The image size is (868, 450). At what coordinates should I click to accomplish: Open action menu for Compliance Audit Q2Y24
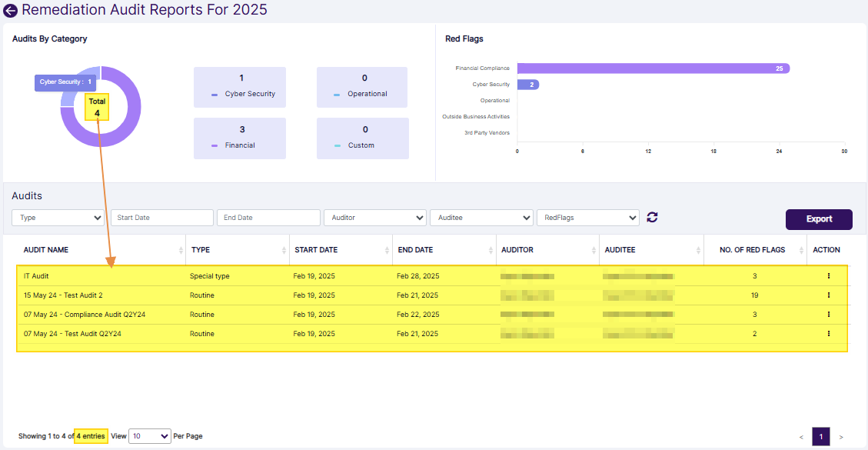tap(828, 314)
